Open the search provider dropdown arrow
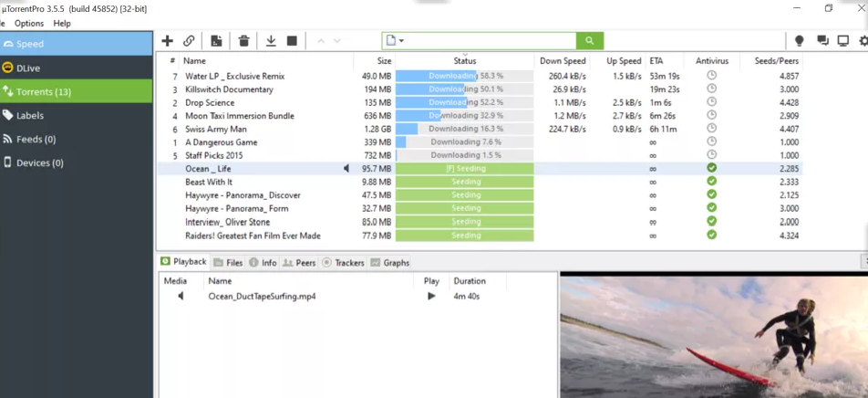This screenshot has width=868, height=398. (x=401, y=41)
